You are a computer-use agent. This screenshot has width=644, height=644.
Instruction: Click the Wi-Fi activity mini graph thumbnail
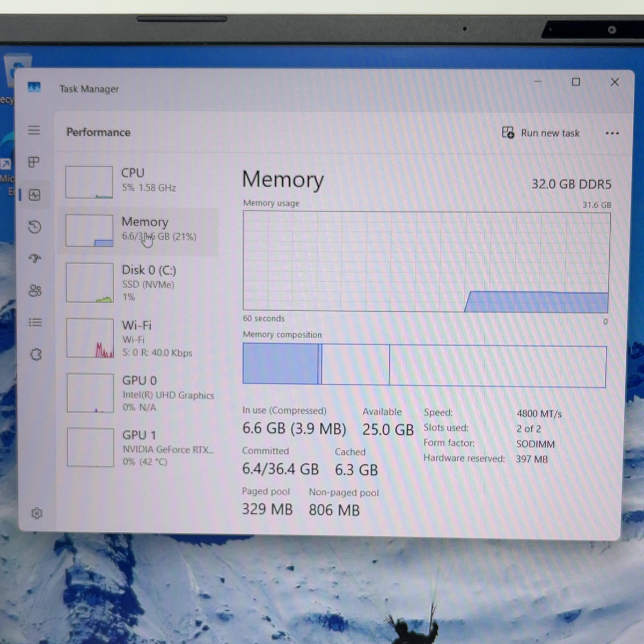click(90, 338)
